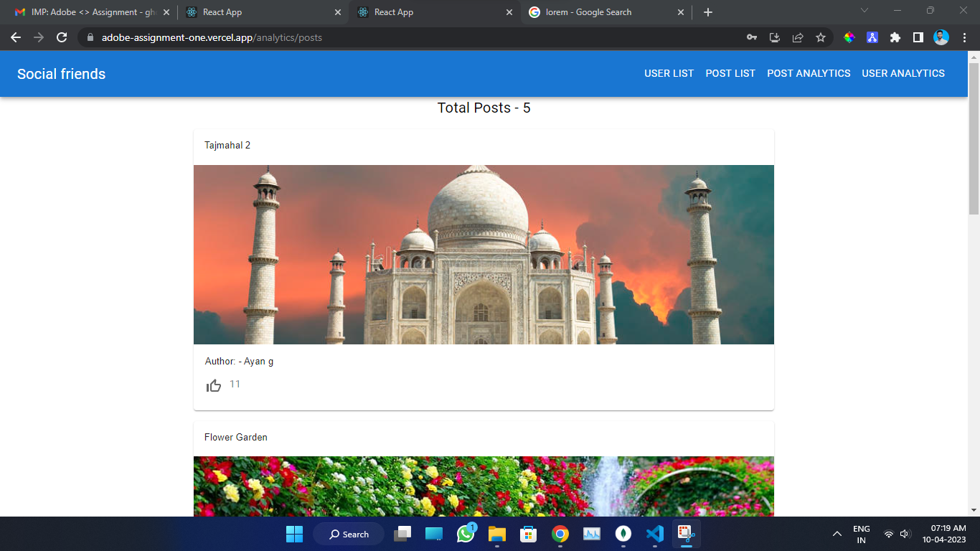Click the install app icon in address bar

tap(775, 37)
